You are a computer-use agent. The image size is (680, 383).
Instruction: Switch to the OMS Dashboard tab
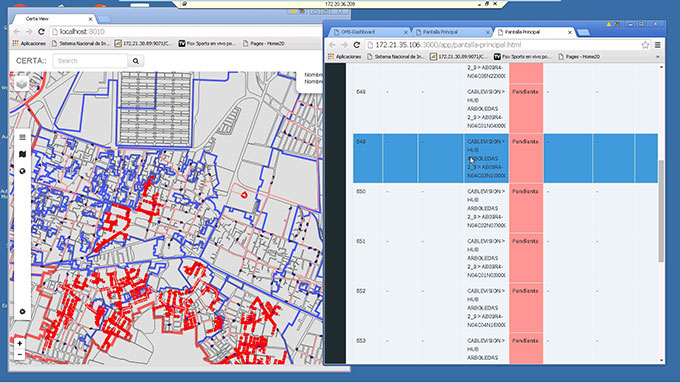click(369, 32)
